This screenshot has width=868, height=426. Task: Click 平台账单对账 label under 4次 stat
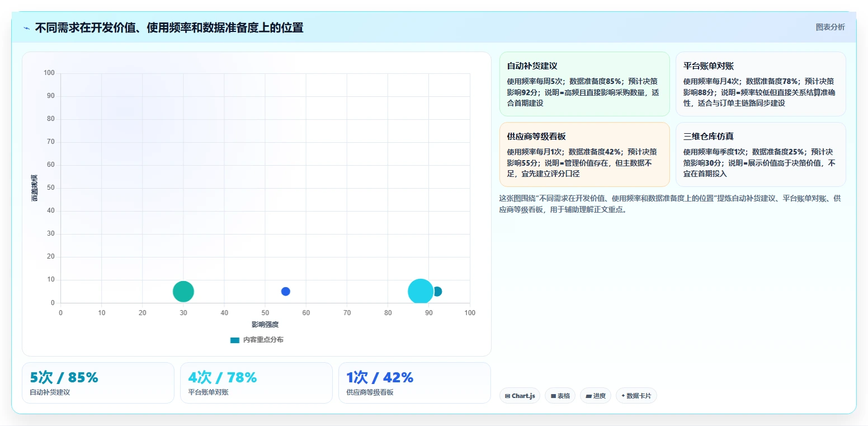point(208,392)
